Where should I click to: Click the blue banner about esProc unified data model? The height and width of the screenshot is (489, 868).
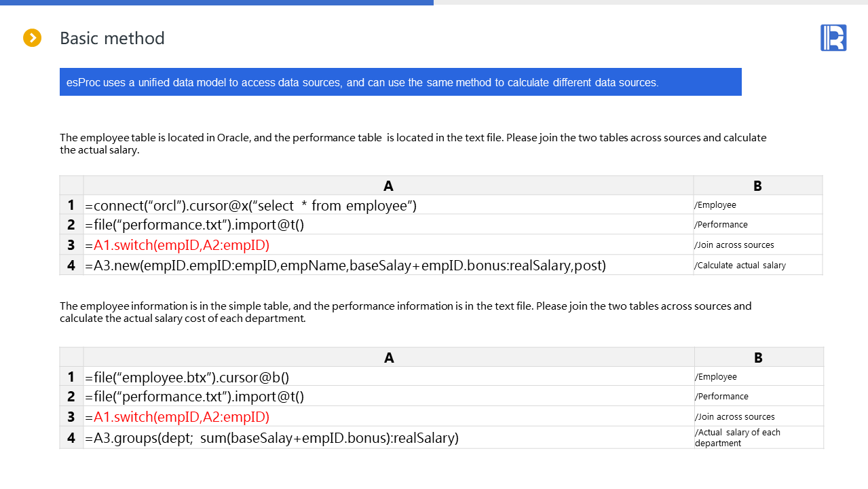(400, 82)
